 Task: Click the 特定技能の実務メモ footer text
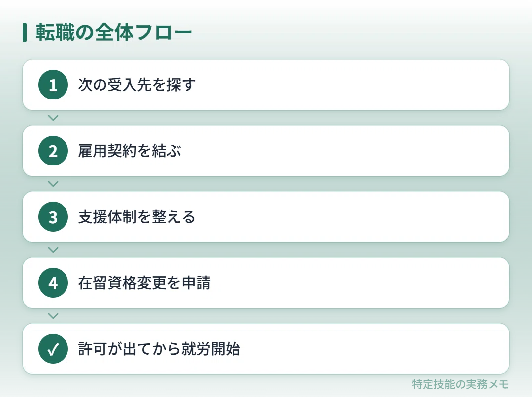[461, 384]
